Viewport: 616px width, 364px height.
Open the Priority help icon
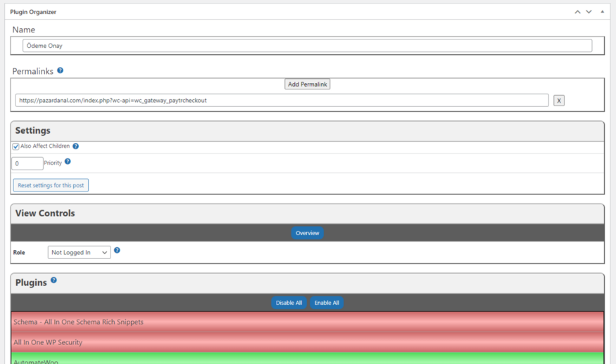[x=68, y=161]
